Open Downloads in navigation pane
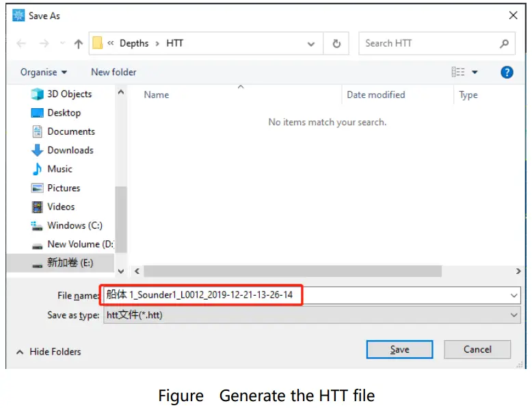Viewport: 532px width, 408px height. [70, 150]
